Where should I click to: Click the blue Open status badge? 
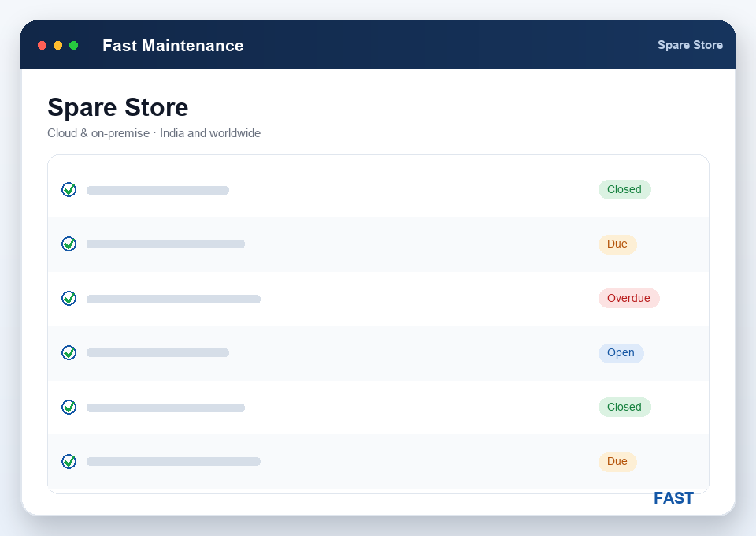(621, 352)
